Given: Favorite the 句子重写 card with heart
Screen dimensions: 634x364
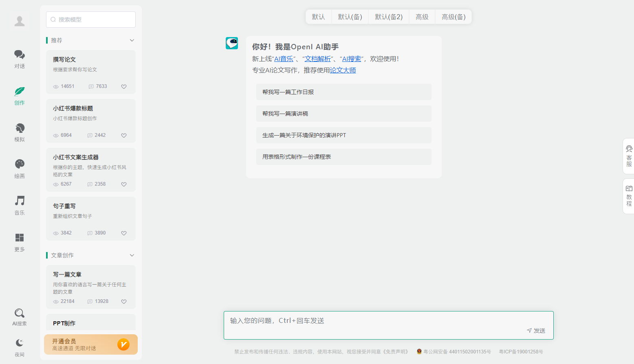Looking at the screenshot, I should pyautogui.click(x=124, y=233).
